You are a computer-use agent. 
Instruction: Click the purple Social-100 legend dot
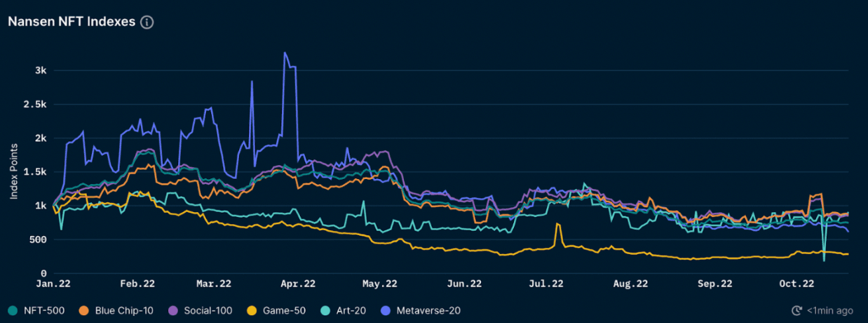coord(173,310)
